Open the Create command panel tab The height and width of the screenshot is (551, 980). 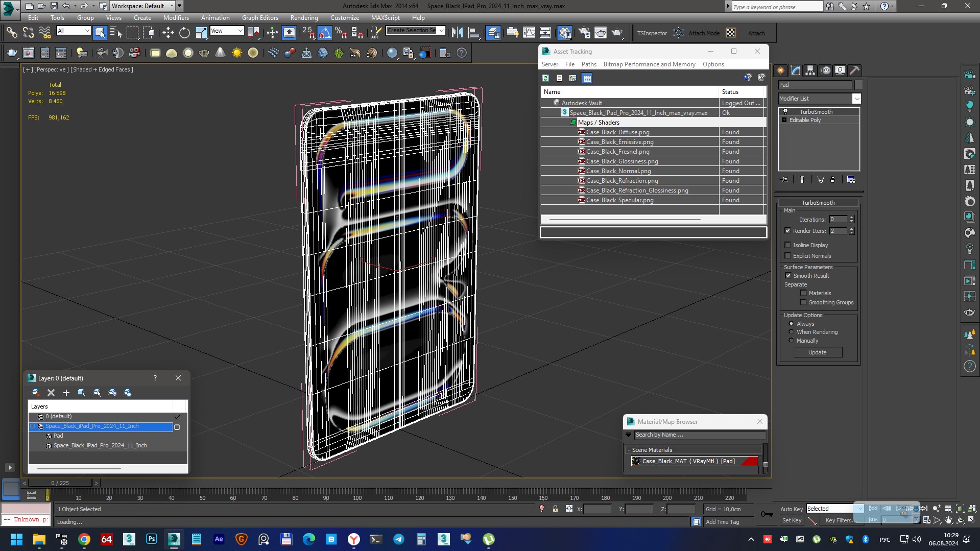point(781,70)
